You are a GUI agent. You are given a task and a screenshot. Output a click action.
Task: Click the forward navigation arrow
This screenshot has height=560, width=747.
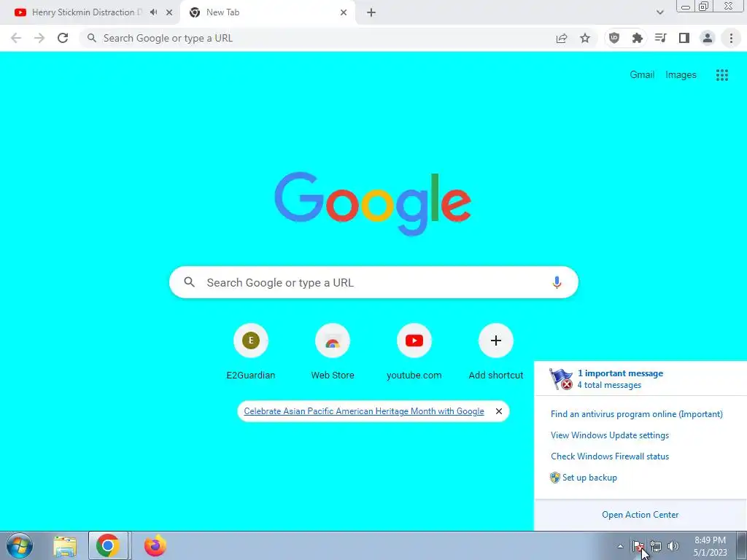coord(39,38)
